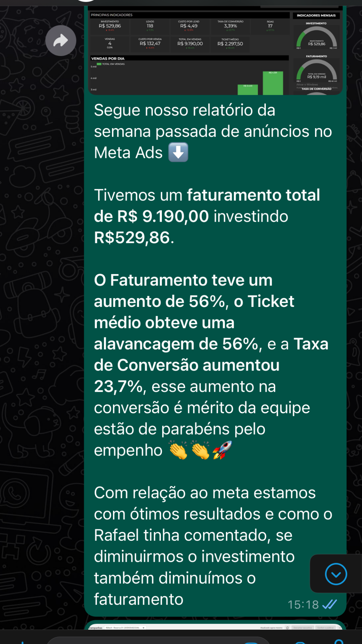The height and width of the screenshot is (644, 362).
Task: Tap the microphone icon at the bottom right
Action: point(339,641)
